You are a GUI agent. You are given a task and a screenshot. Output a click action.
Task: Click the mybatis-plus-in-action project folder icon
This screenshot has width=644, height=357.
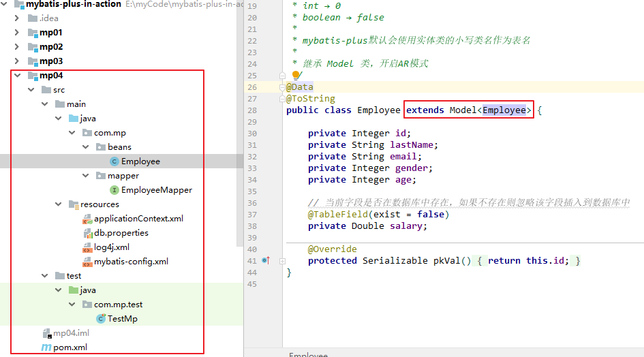19,5
